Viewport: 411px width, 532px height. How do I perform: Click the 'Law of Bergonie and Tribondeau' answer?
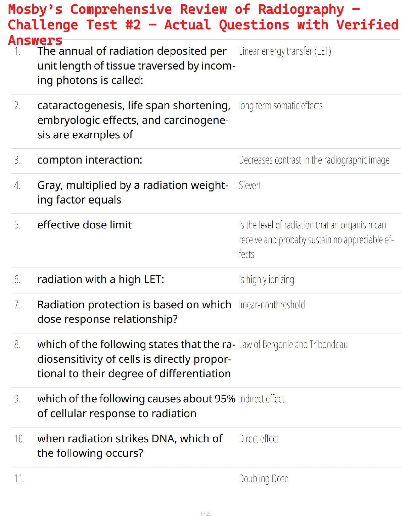[x=293, y=345]
